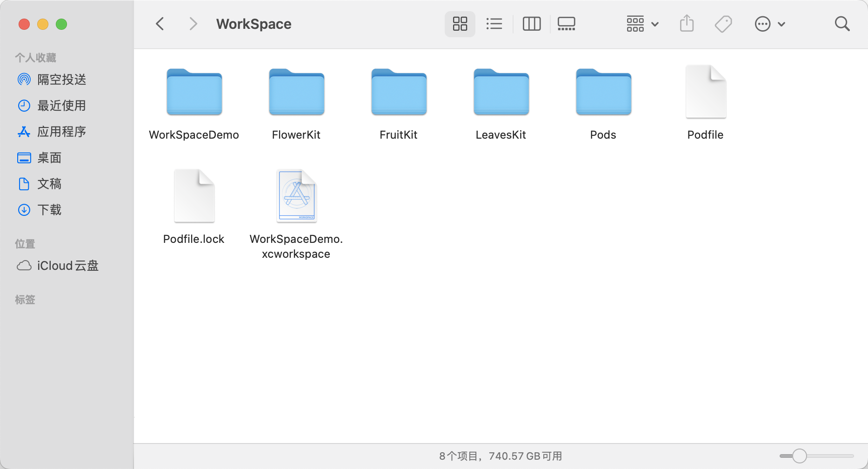This screenshot has width=868, height=469.
Task: Click the red close window button
Action: click(x=24, y=24)
